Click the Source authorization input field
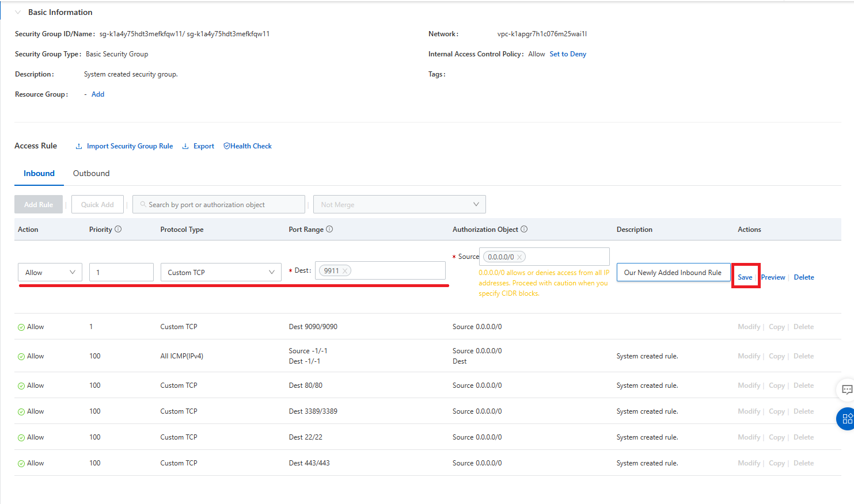The image size is (854, 504). click(544, 257)
